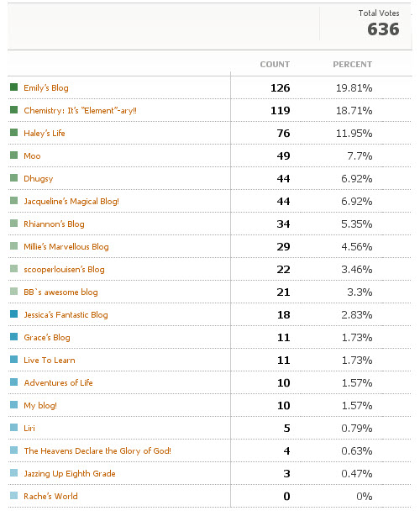Click the blue swatch beside Jessica's Fantastic Blog
Viewport: 420px width, 516px height.
[x=13, y=314]
